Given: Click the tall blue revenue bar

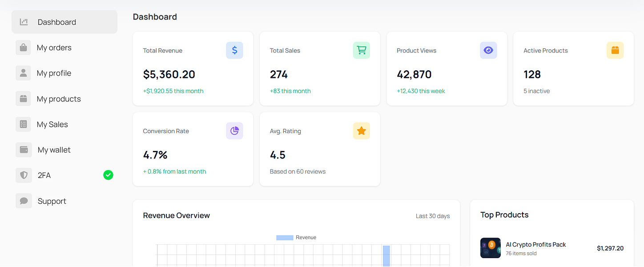Looking at the screenshot, I should [x=386, y=256].
